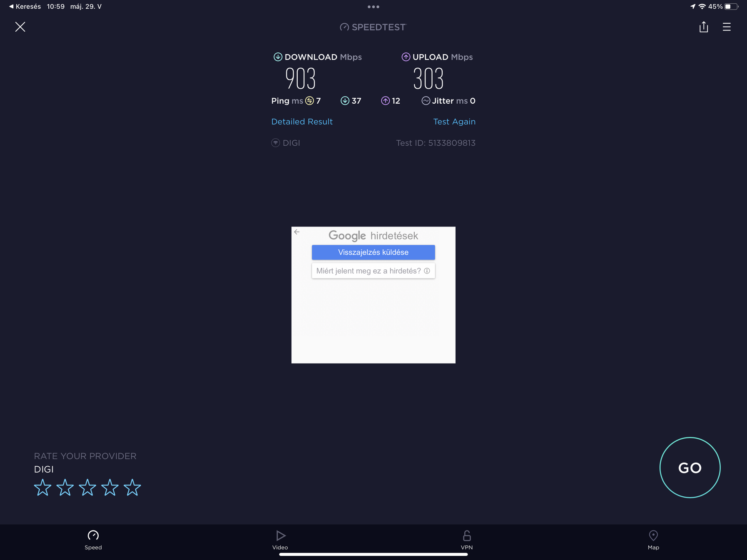The height and width of the screenshot is (560, 747).
Task: Tap the info icon in the ad reason box
Action: (x=427, y=271)
